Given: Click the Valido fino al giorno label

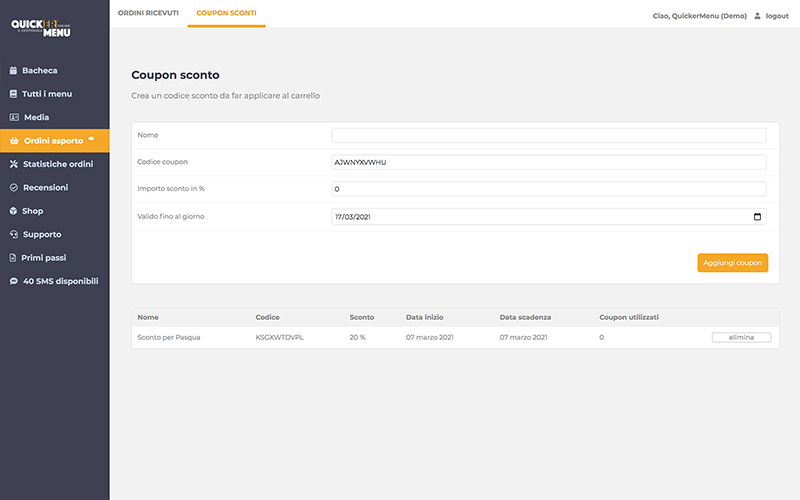Looking at the screenshot, I should (171, 216).
